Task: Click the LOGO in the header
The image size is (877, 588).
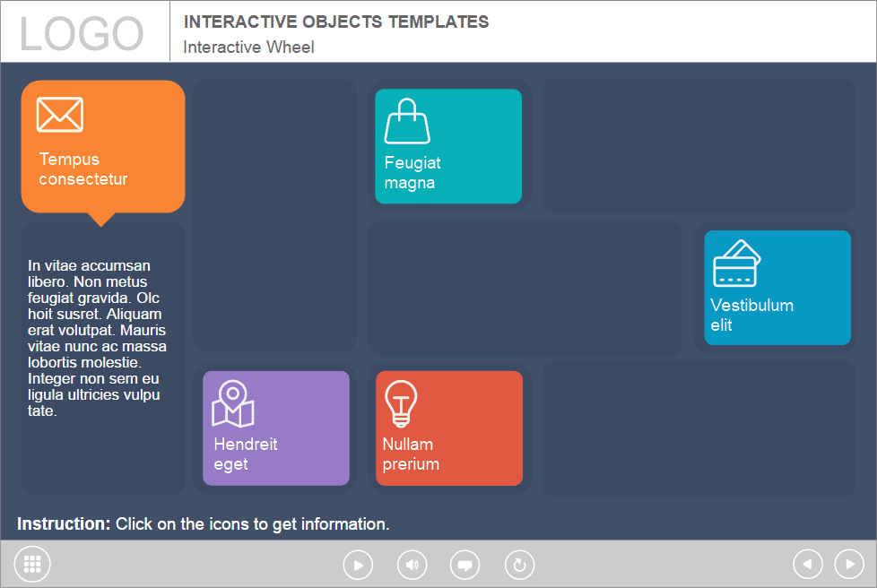Action: pyautogui.click(x=82, y=34)
